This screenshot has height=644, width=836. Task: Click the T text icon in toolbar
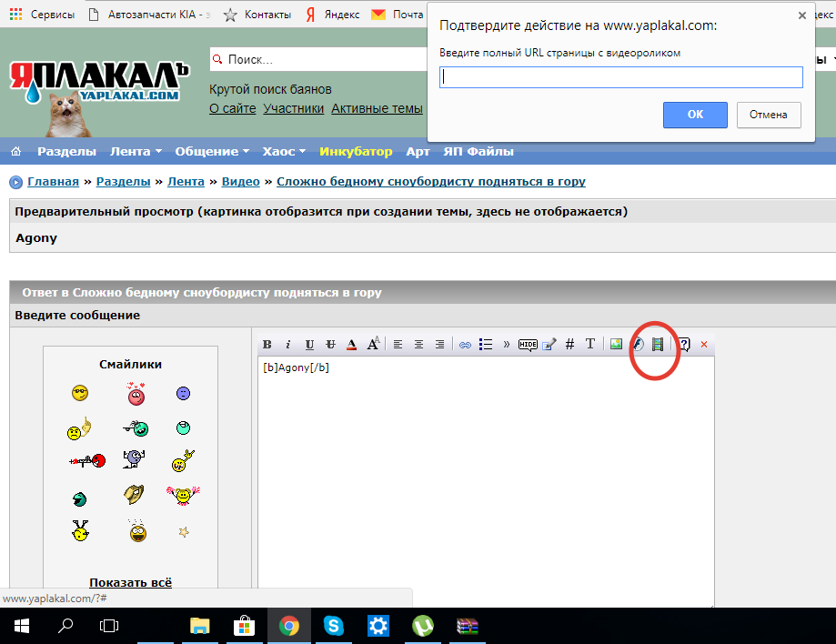coord(590,344)
